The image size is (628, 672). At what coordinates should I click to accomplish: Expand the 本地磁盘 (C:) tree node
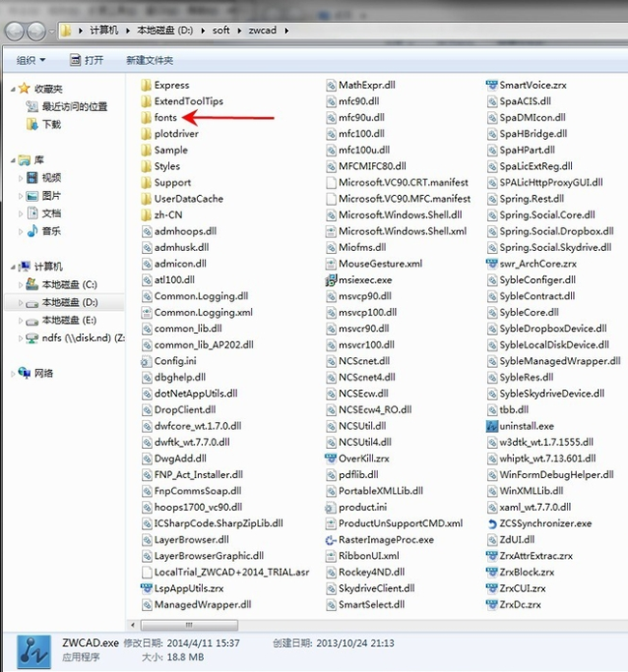click(20, 285)
